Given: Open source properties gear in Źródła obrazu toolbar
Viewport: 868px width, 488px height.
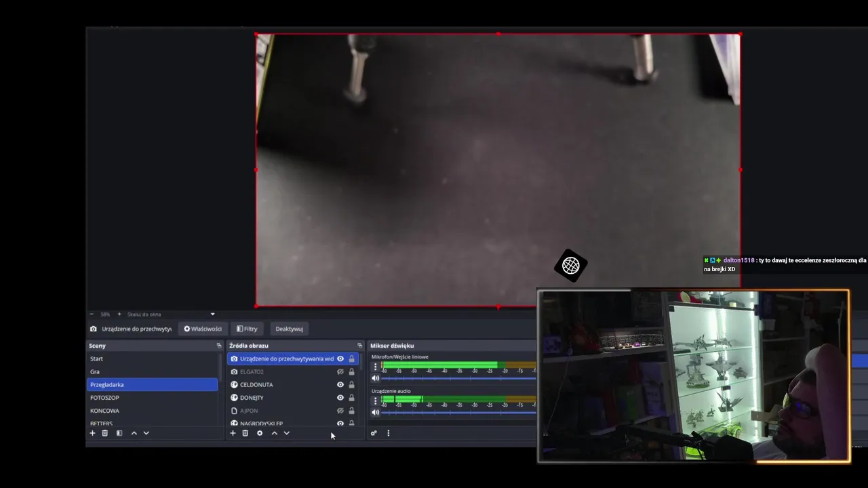Looking at the screenshot, I should (260, 433).
